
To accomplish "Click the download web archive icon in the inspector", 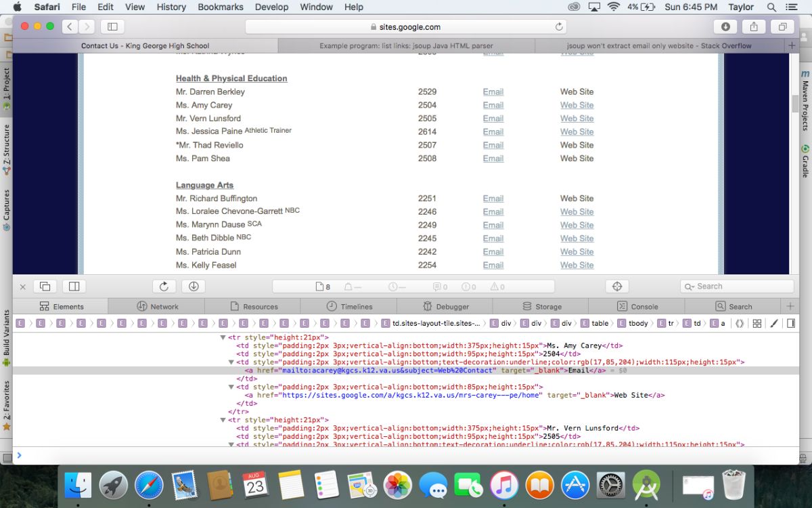I will click(193, 287).
